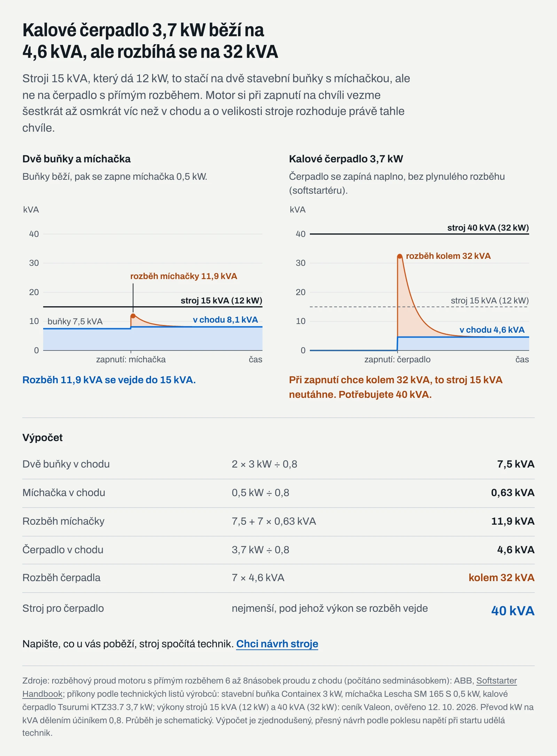
Task: Open the 'Chci návrh stroje' link
Action: pyautogui.click(x=277, y=644)
